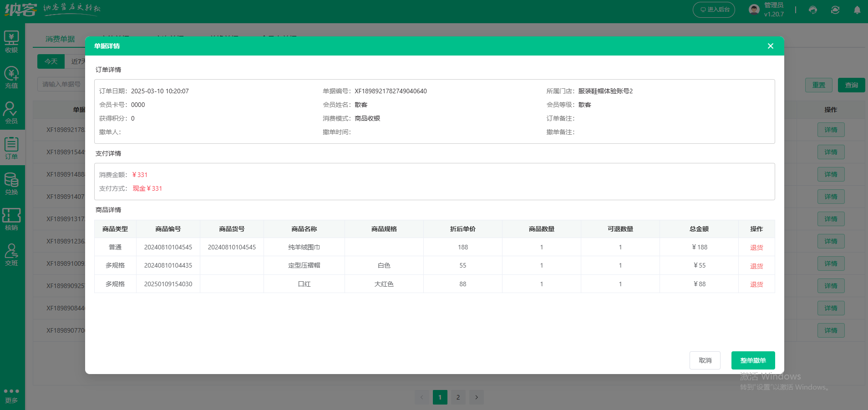Open customer service support via headset icon
This screenshot has width=868, height=410.
(813, 10)
